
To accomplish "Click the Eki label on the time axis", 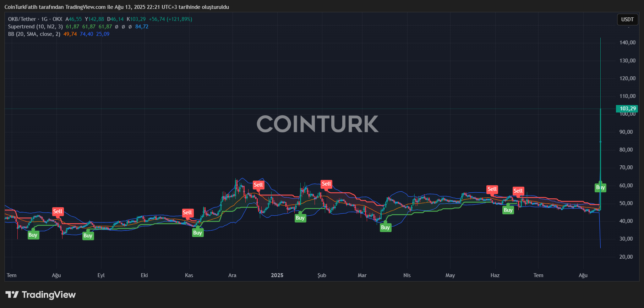I will (x=144, y=275).
